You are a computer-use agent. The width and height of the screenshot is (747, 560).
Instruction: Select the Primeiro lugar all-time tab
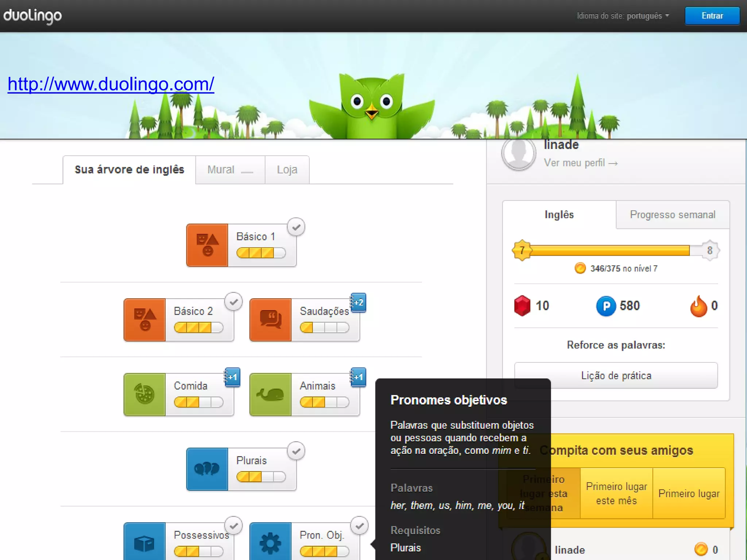click(x=689, y=493)
